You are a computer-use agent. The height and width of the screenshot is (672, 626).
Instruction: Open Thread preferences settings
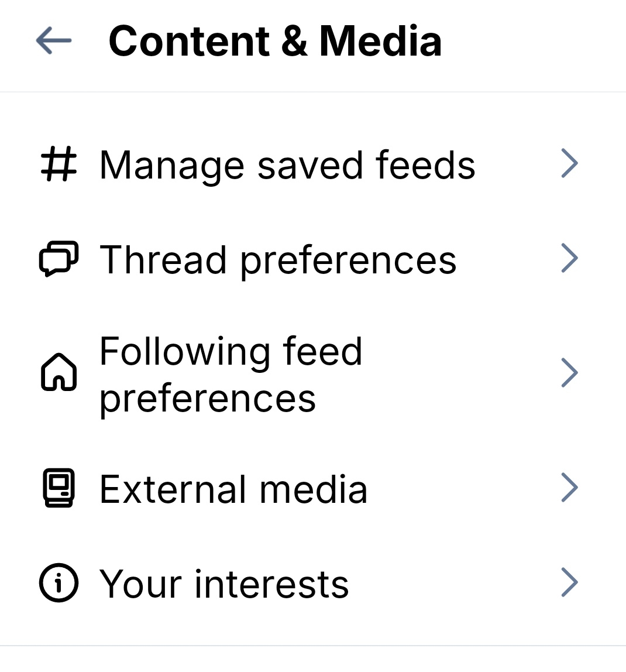[x=278, y=260]
